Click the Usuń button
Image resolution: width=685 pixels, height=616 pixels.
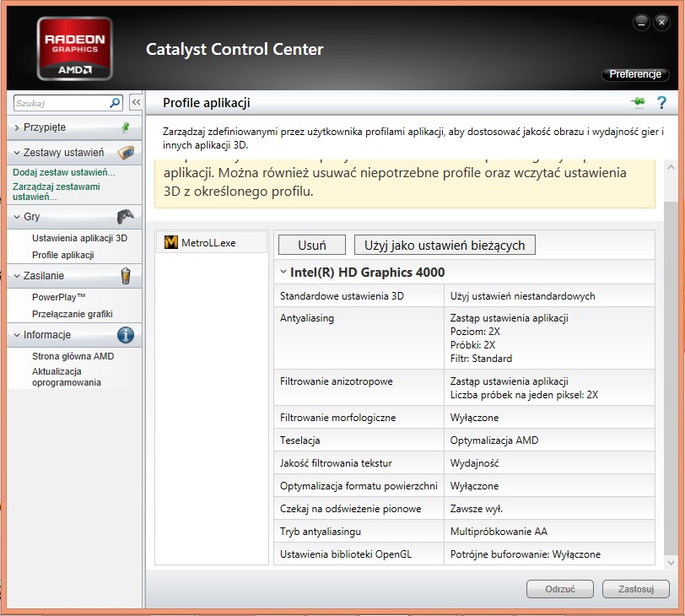[x=312, y=245]
